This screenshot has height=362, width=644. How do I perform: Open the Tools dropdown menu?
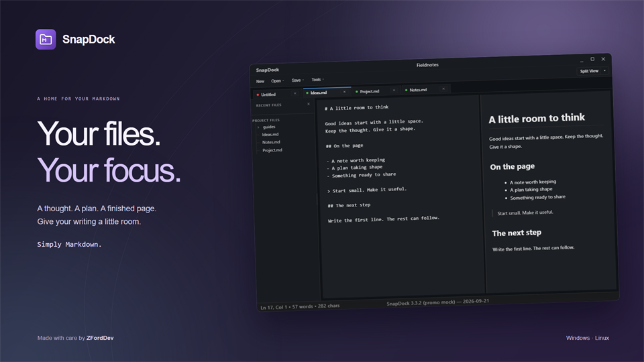point(317,80)
